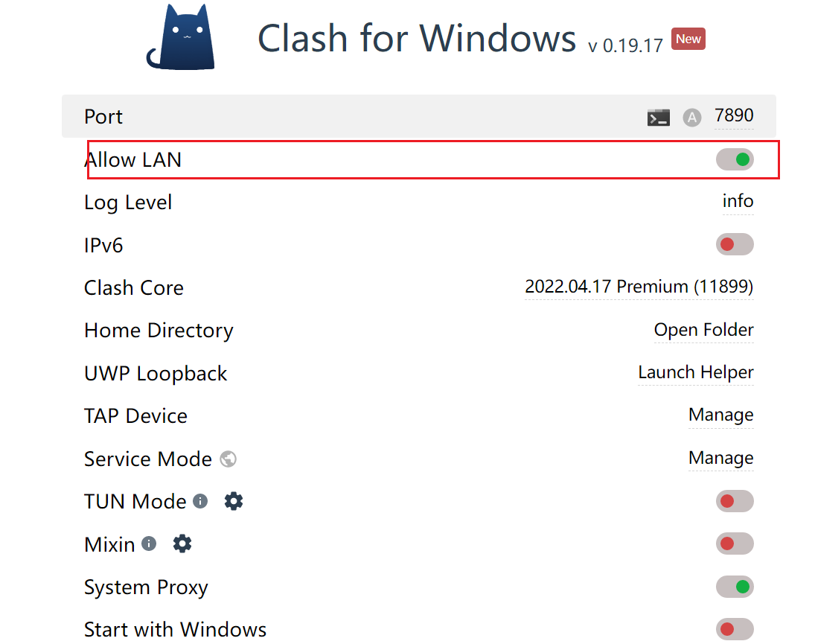This screenshot has width=815, height=644.
Task: Open the terminal icon in Port row
Action: point(658,118)
